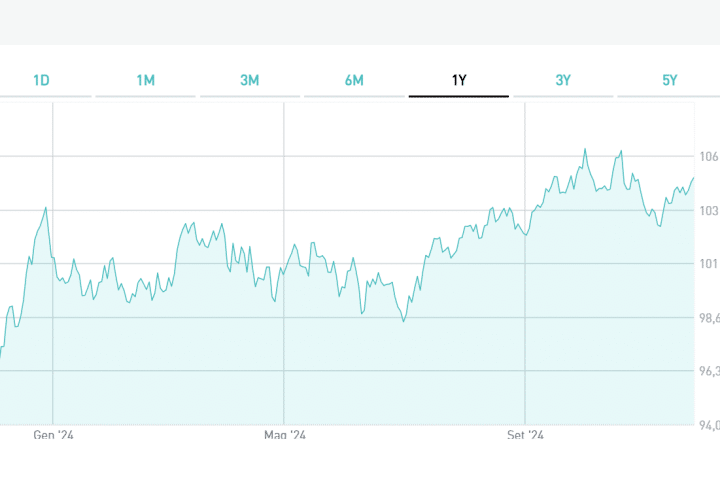This screenshot has height=480, width=720.
Task: Switch the chart to 3Y range
Action: pyautogui.click(x=563, y=80)
